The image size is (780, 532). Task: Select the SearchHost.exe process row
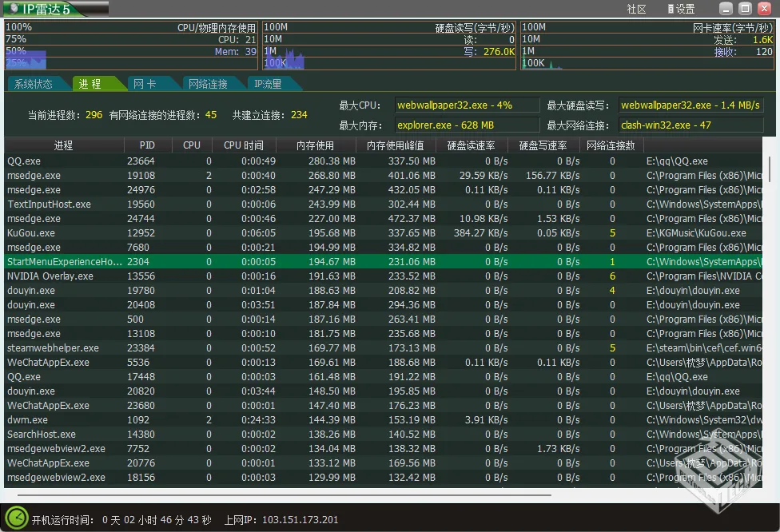click(x=383, y=435)
